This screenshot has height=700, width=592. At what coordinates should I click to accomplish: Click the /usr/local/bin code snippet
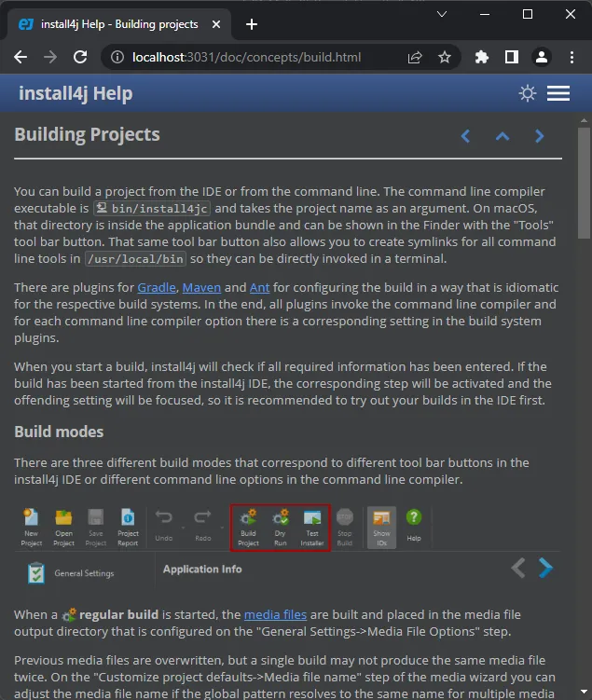click(x=136, y=259)
